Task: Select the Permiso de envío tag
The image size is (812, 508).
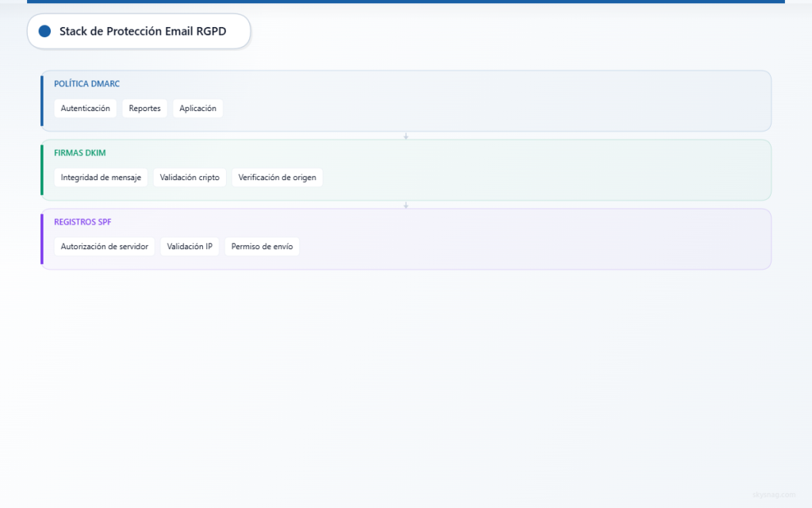Action: 262,246
